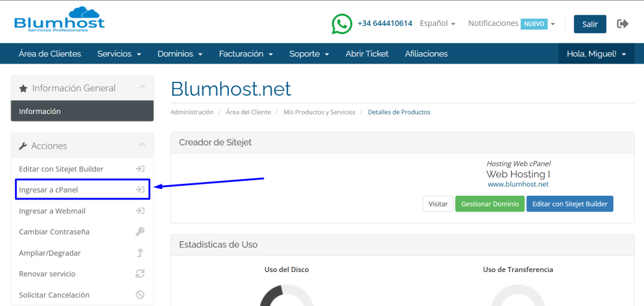Click the Detalles de Productos breadcrumb
Screen dimensions: 644x306
click(x=399, y=112)
